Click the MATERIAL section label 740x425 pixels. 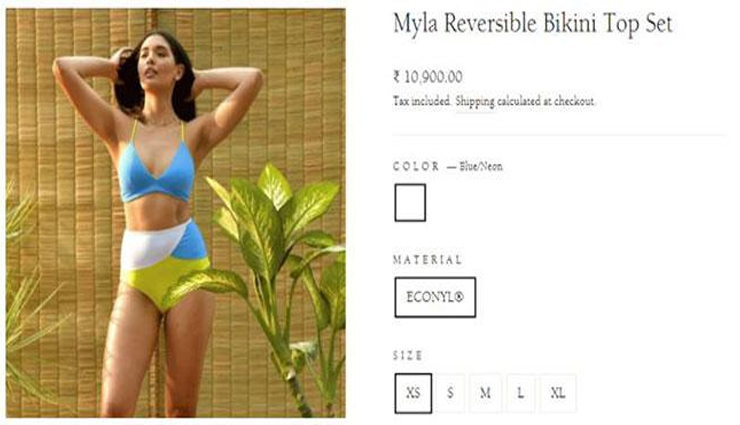point(428,260)
